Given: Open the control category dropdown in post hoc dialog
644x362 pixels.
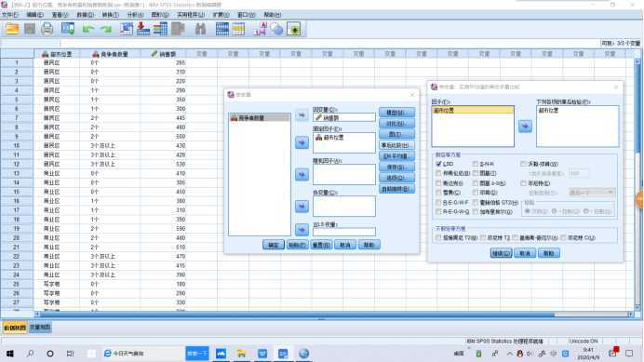Looking at the screenshot, I should pyautogui.click(x=592, y=193).
